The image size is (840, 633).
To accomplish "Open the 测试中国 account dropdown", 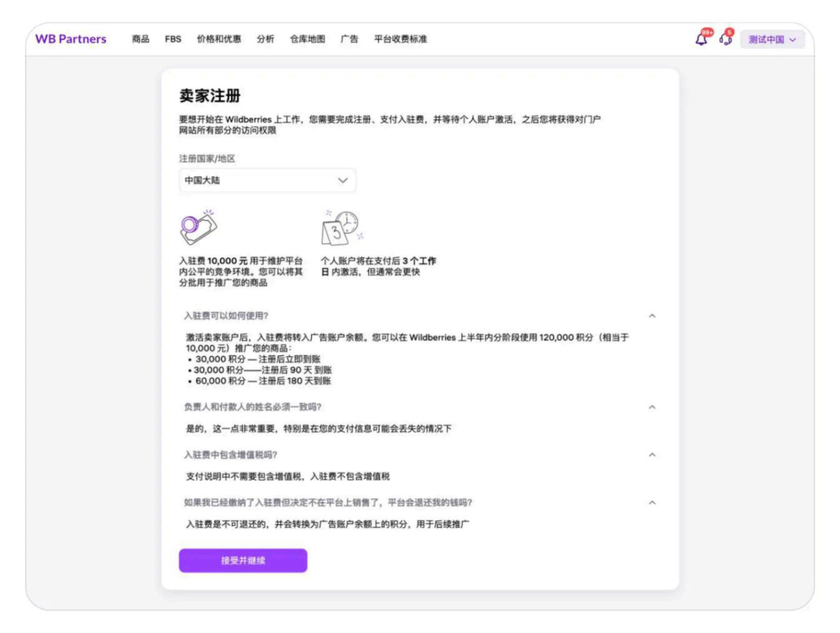I will [x=772, y=40].
